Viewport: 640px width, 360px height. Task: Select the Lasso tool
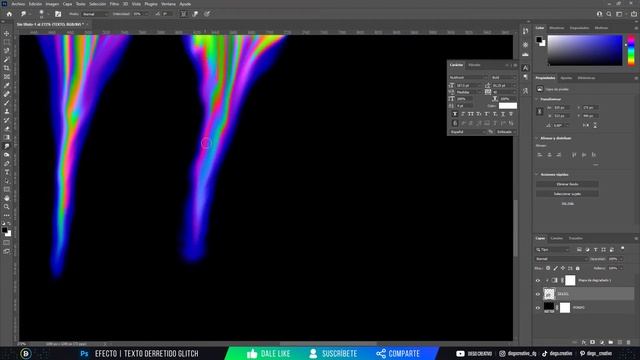coord(7,51)
